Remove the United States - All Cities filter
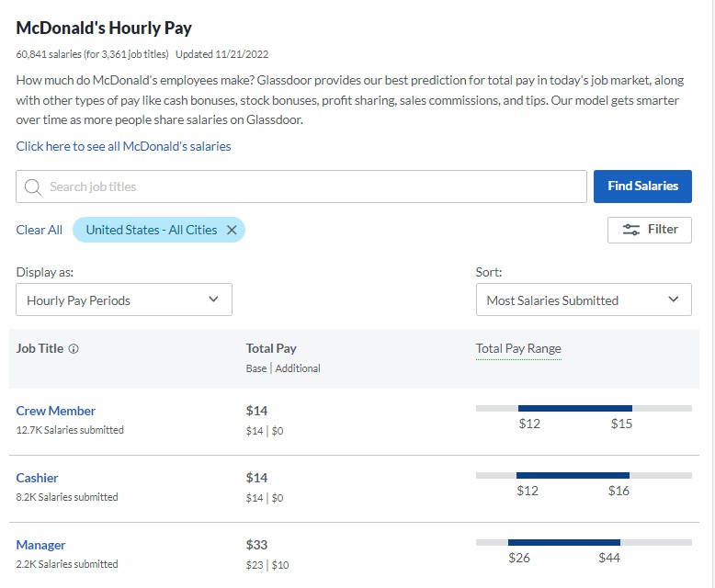Viewport: 715px width, 588px height. [x=232, y=231]
